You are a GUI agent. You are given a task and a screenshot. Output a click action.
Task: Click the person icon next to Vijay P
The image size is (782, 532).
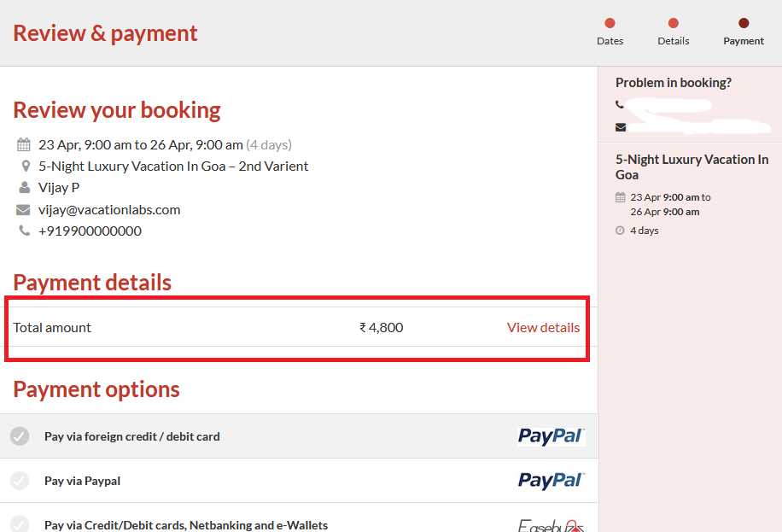pos(24,187)
